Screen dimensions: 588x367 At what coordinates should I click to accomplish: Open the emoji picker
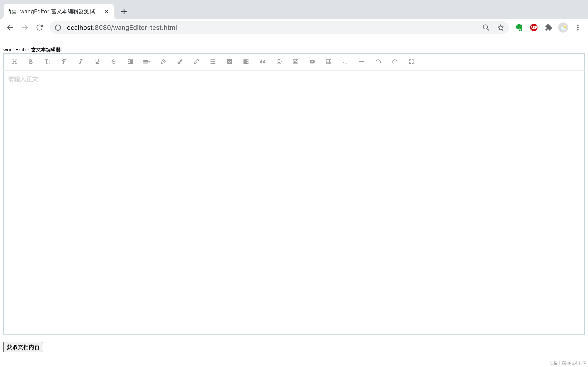tap(279, 61)
